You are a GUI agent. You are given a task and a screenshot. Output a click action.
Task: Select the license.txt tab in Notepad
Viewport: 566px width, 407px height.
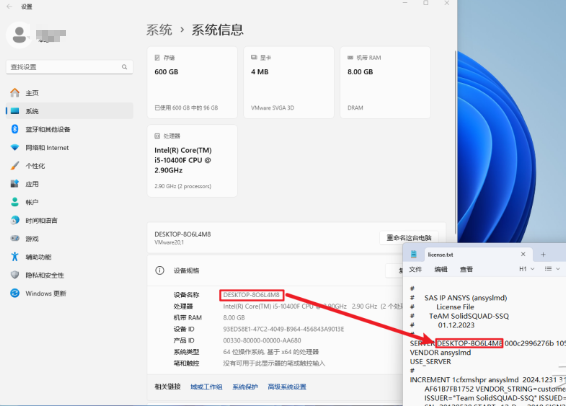(x=478, y=254)
